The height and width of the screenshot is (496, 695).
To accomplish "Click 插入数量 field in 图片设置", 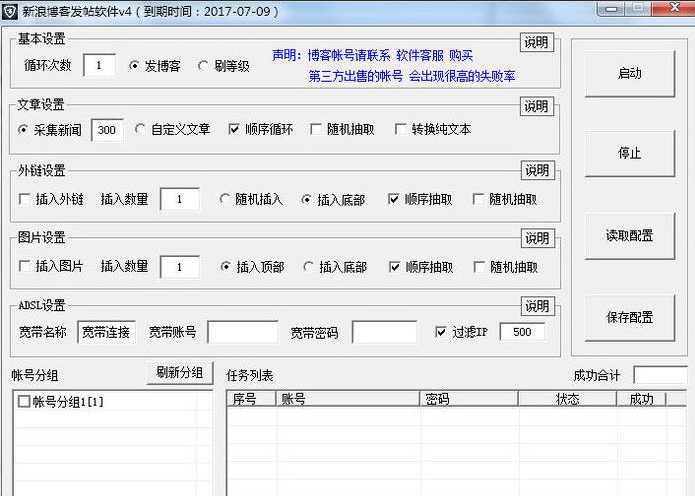I will (x=180, y=267).
